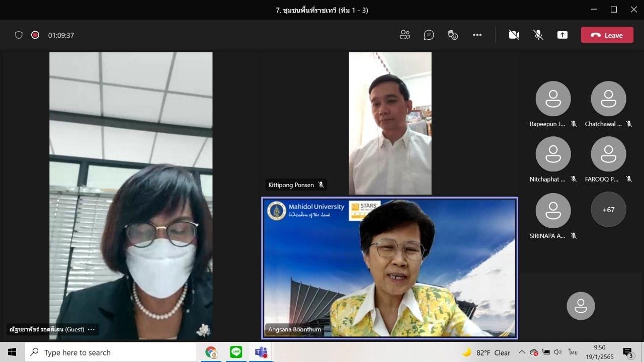
Task: Select Nitchaphat participant avatar
Action: pos(553,154)
